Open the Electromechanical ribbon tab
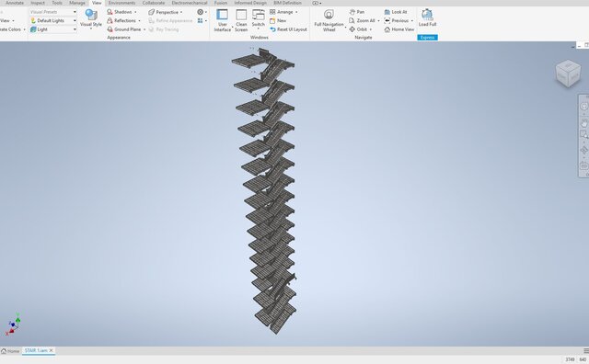This screenshot has height=364, width=589. pos(190,3)
